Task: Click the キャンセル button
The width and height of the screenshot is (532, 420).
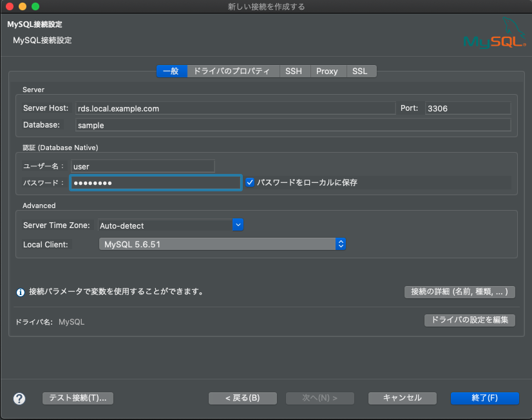Action: pos(403,398)
